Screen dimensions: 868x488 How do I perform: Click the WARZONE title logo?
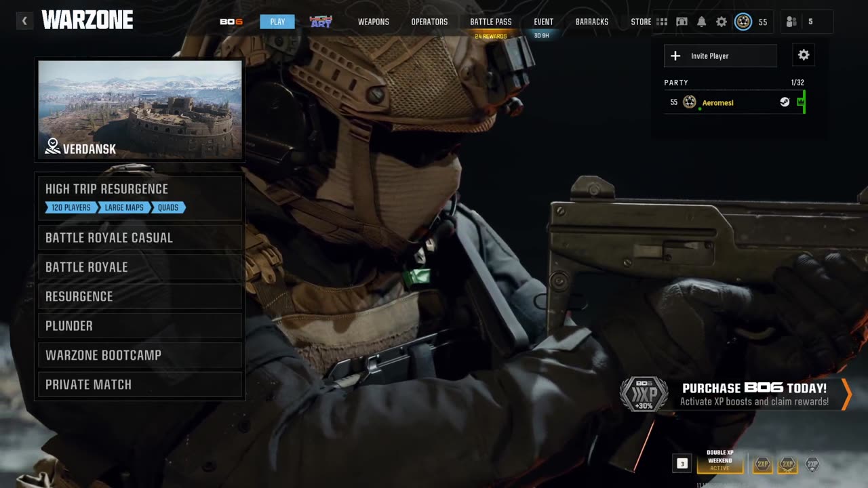tap(87, 20)
